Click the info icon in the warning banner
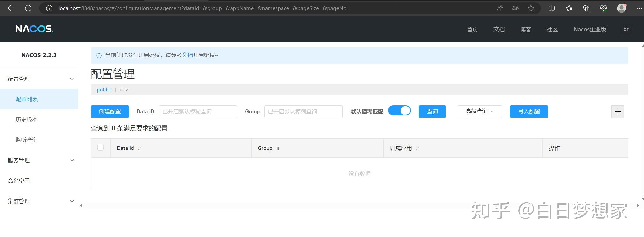The height and width of the screenshot is (237, 644). pyautogui.click(x=99, y=55)
